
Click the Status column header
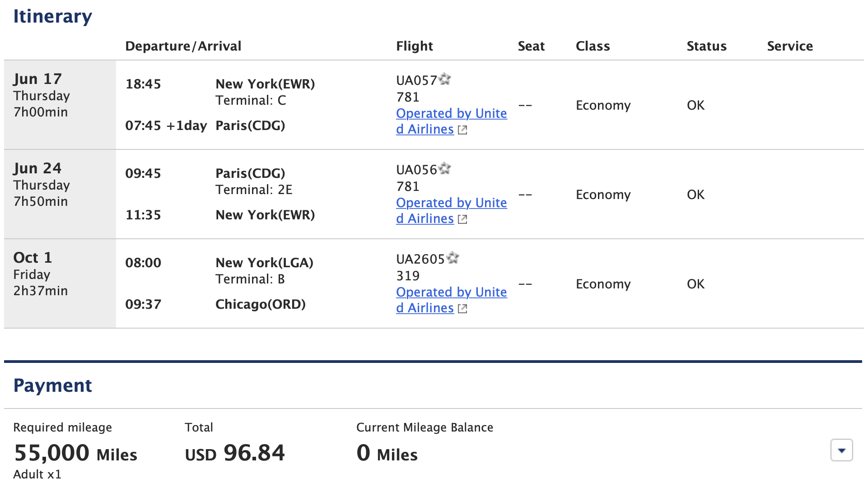pyautogui.click(x=706, y=46)
